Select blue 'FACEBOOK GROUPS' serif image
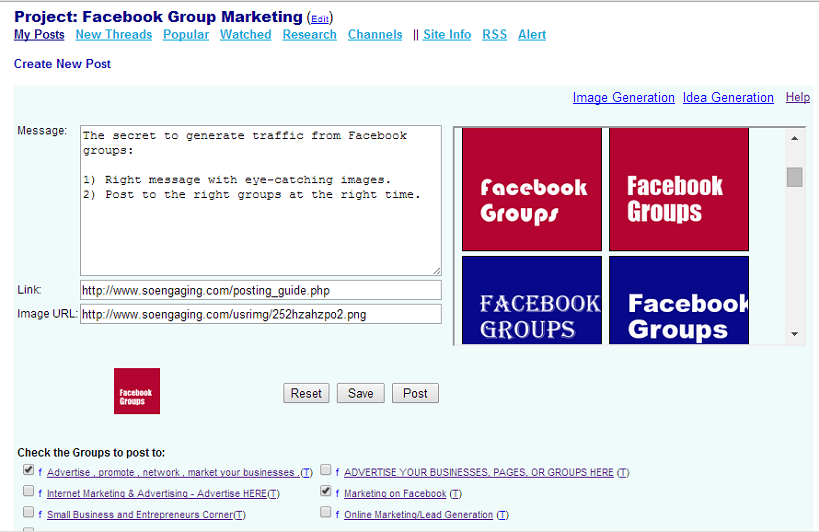 [532, 300]
